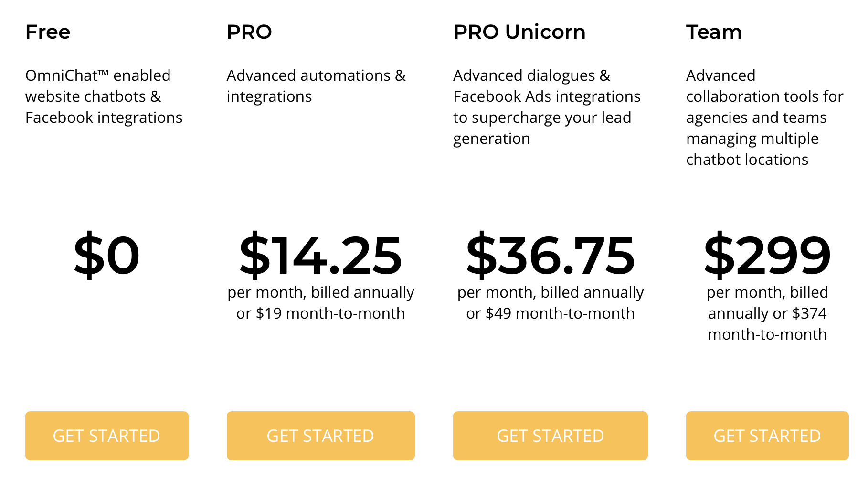Viewport: 868px width, 493px height.
Task: Click 'per month, billed annually' under $36.75
Action: (x=550, y=292)
